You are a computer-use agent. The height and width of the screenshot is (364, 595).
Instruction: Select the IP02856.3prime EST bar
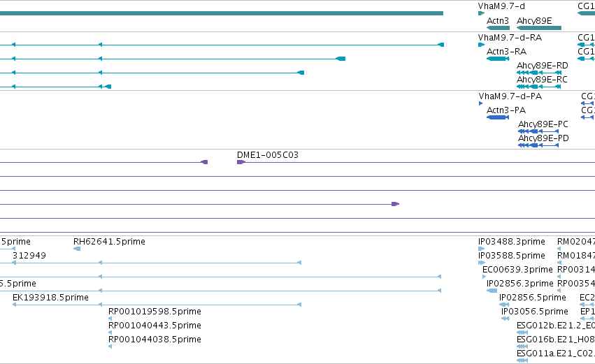pos(492,291)
